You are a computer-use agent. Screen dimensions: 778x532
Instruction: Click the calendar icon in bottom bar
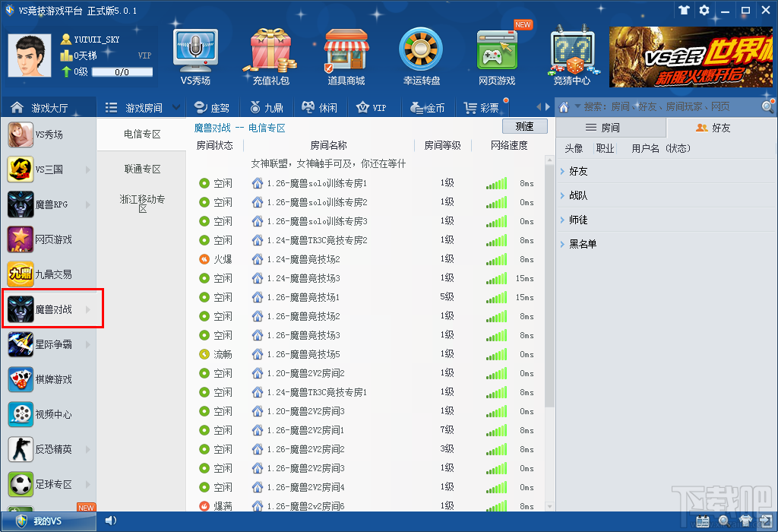pos(703,521)
